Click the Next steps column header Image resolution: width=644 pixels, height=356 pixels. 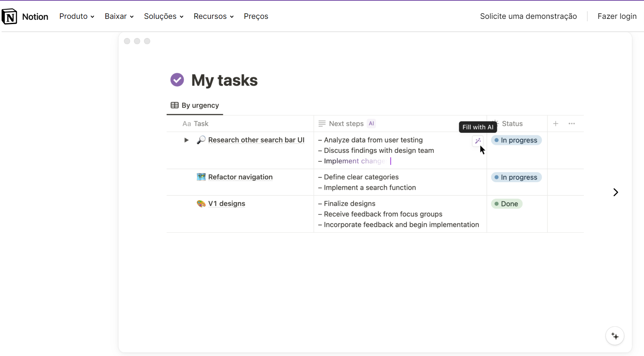pyautogui.click(x=400, y=124)
